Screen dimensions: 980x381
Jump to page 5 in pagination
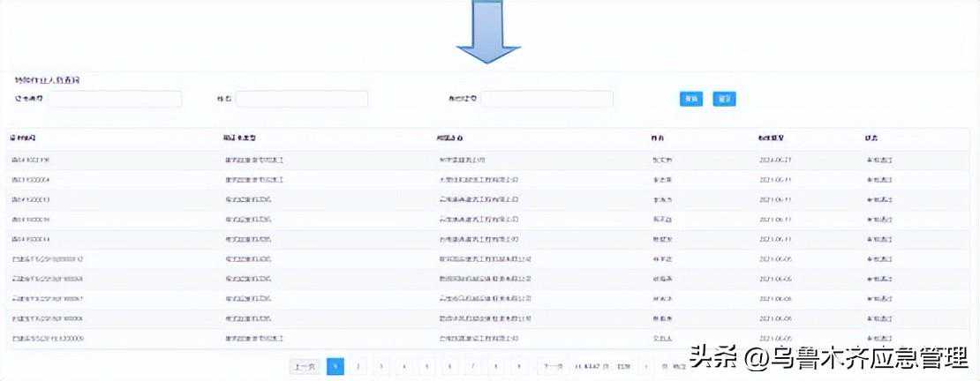tap(427, 366)
